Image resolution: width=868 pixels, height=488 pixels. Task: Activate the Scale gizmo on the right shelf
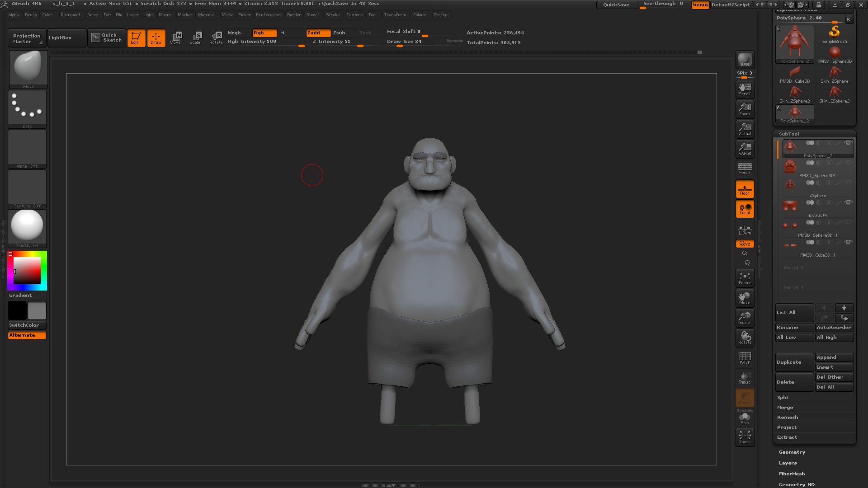[745, 318]
